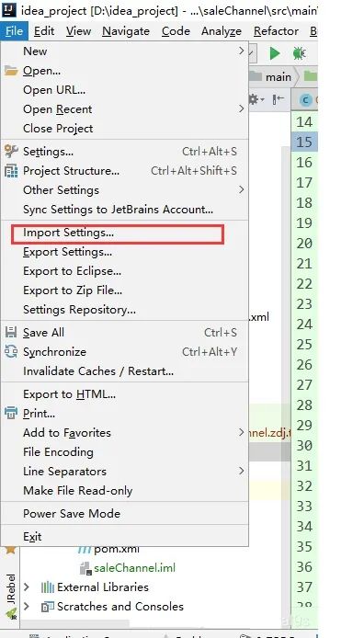Open the File menu

[x=14, y=31]
